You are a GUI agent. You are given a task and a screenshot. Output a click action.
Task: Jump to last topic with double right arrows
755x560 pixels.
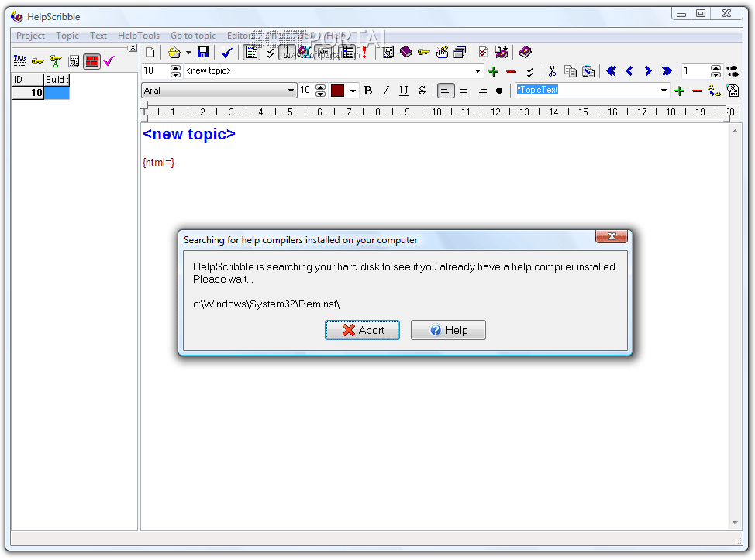[667, 71]
